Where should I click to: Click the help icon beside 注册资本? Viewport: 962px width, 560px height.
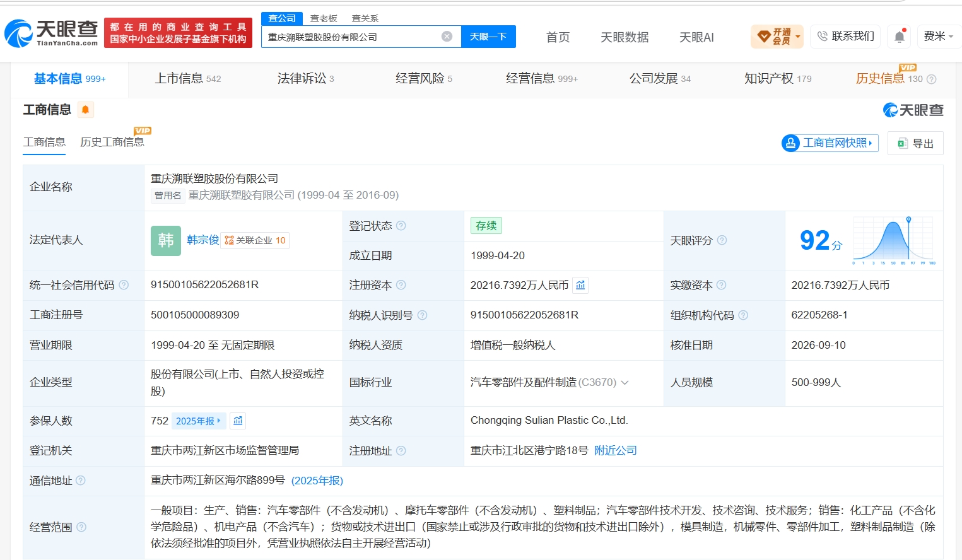[401, 285]
